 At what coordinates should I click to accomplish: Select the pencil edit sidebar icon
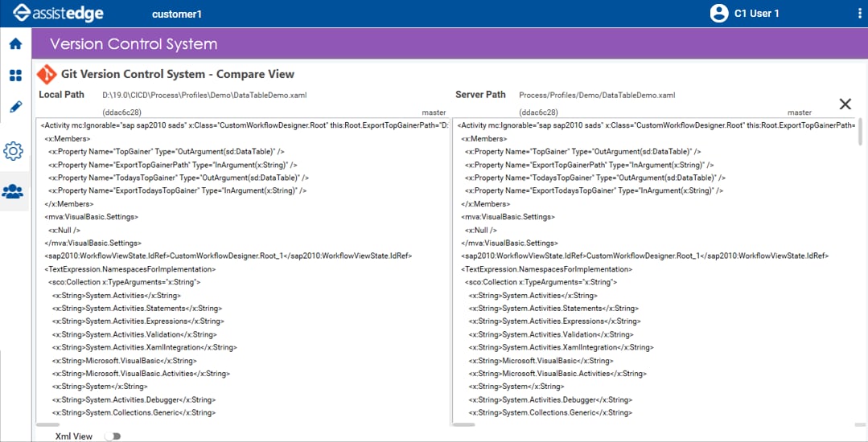point(15,108)
